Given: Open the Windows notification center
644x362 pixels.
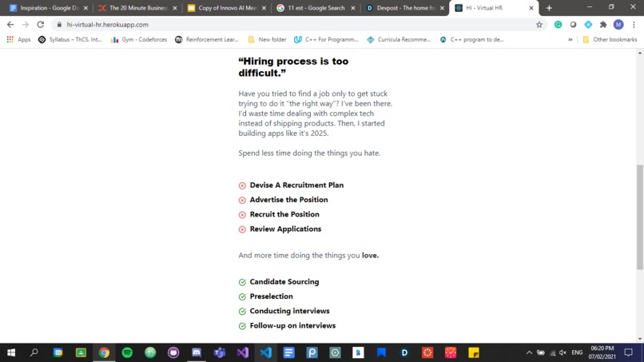Looking at the screenshot, I should (x=628, y=352).
